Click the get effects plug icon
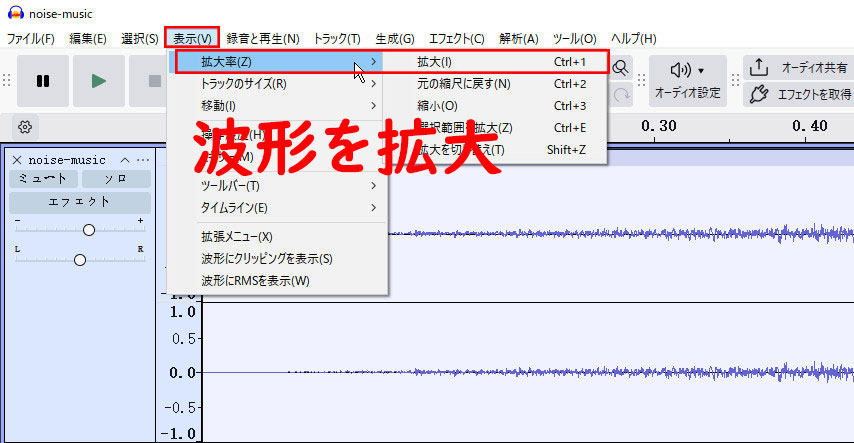The height and width of the screenshot is (443, 854). (759, 95)
